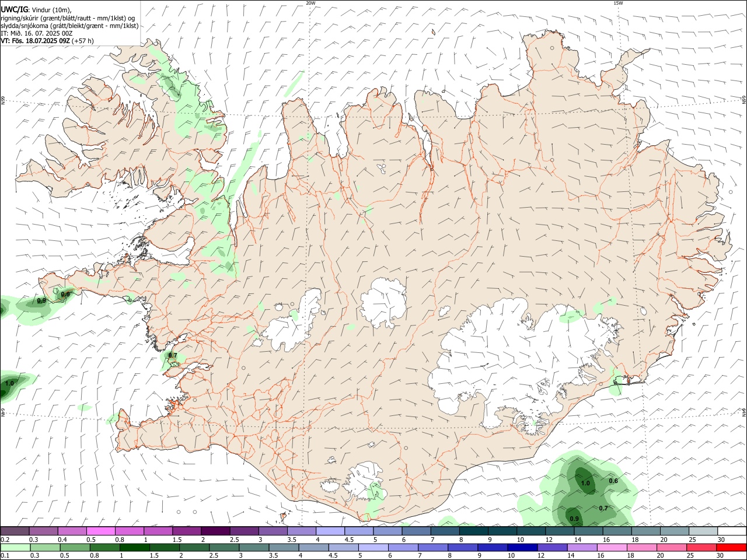Click the 0.6 rain value label on map
747x560 pixels.
tap(613, 481)
